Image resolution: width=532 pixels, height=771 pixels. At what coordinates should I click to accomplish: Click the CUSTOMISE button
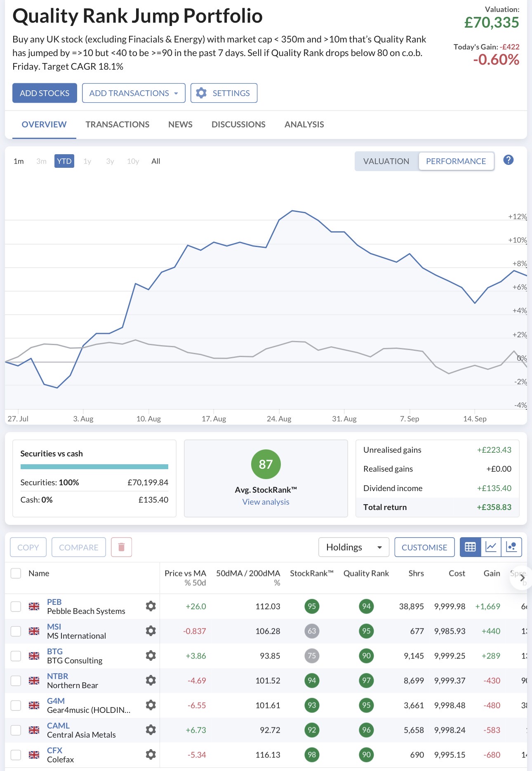[x=424, y=547]
